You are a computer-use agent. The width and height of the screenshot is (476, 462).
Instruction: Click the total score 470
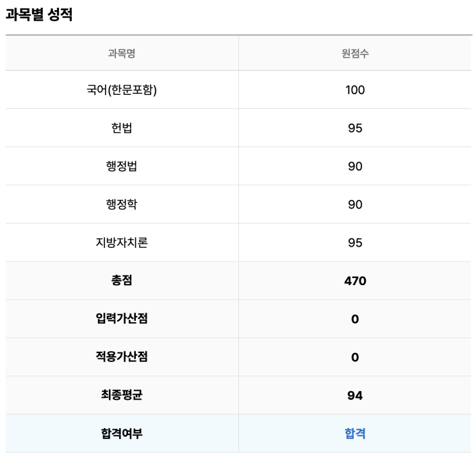[355, 281]
